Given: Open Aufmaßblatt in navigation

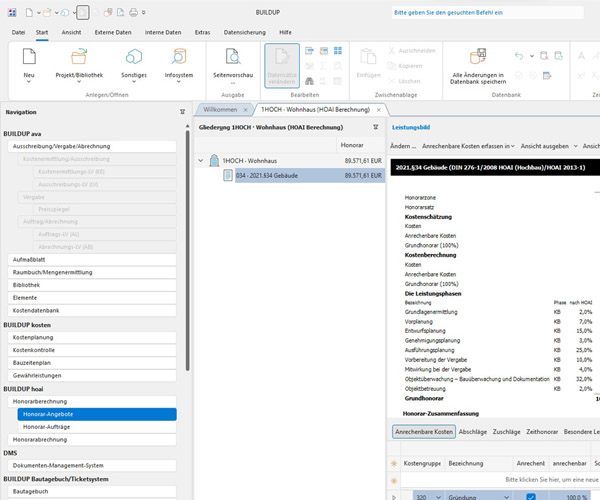Looking at the screenshot, I should (92, 259).
